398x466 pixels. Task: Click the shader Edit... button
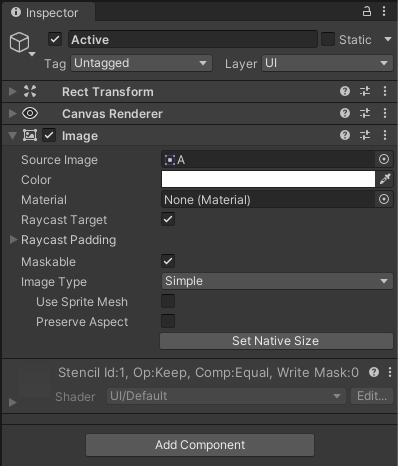click(372, 396)
